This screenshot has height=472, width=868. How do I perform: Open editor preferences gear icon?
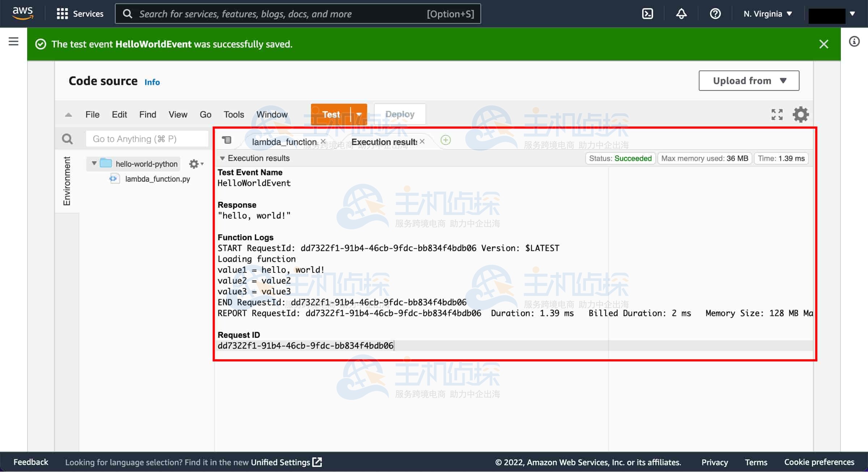click(800, 115)
